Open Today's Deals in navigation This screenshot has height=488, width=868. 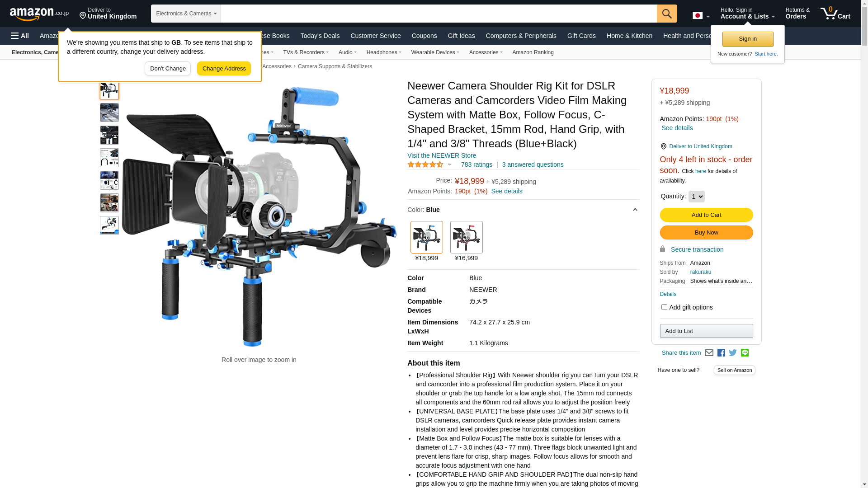[320, 36]
